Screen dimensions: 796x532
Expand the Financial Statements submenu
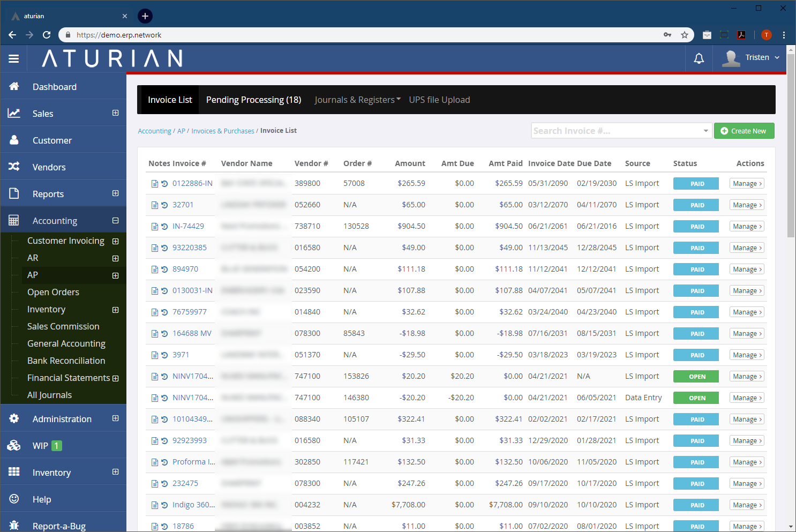(x=115, y=378)
